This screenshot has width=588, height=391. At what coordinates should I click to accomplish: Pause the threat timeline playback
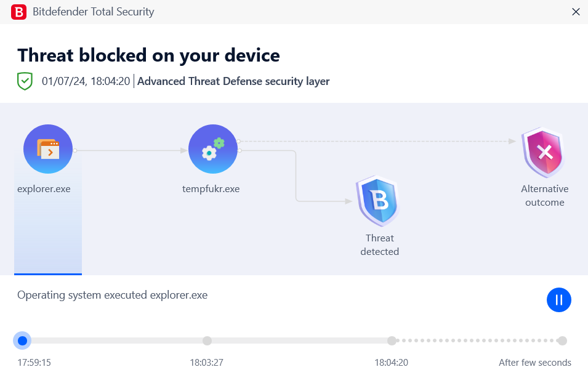pos(558,299)
